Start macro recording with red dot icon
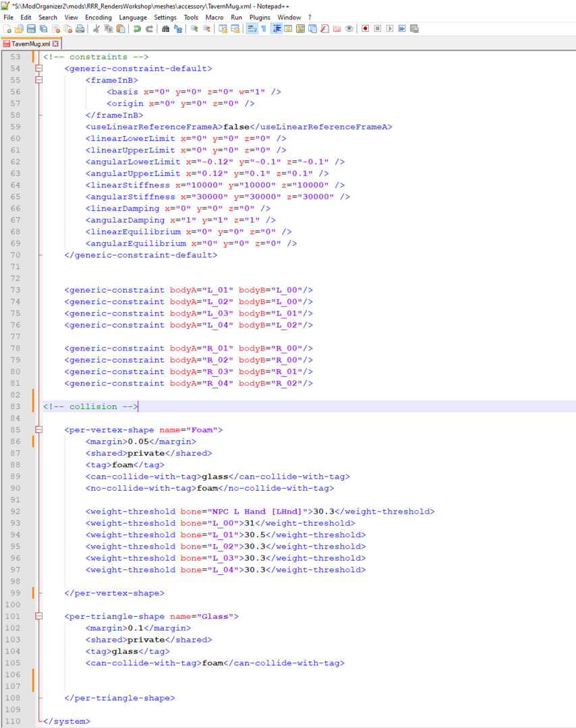Screen dimensions: 576x728 pyautogui.click(x=366, y=29)
